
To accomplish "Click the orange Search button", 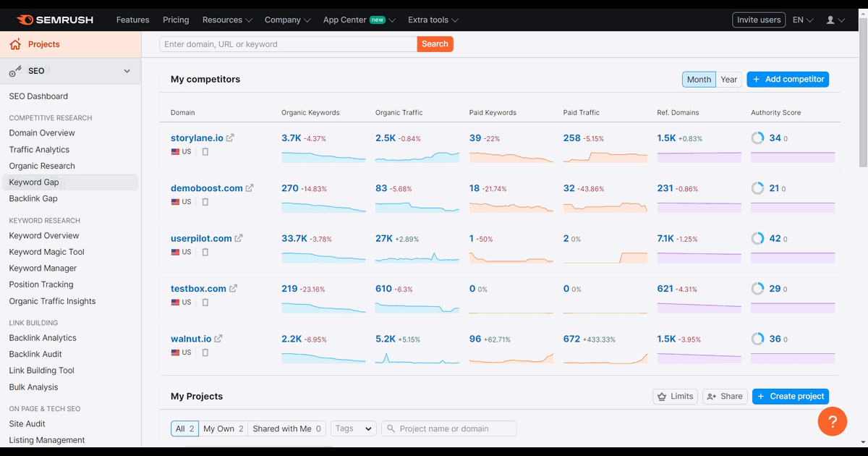I will coord(435,44).
